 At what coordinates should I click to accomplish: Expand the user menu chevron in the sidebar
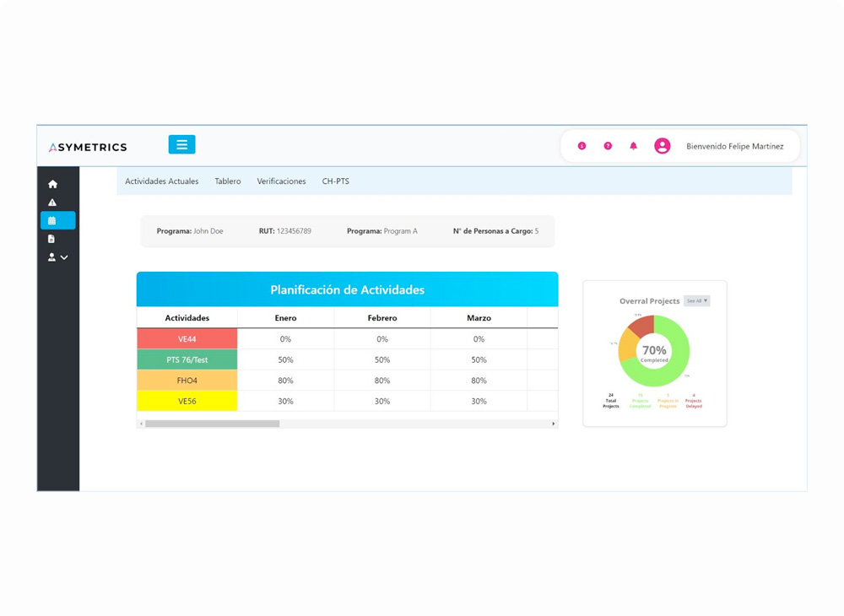(64, 257)
